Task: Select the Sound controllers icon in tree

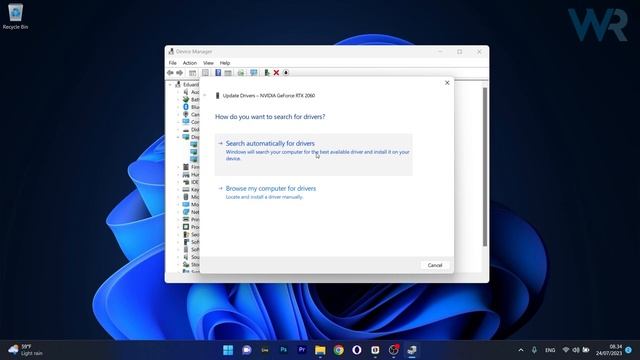Action: pos(186,257)
